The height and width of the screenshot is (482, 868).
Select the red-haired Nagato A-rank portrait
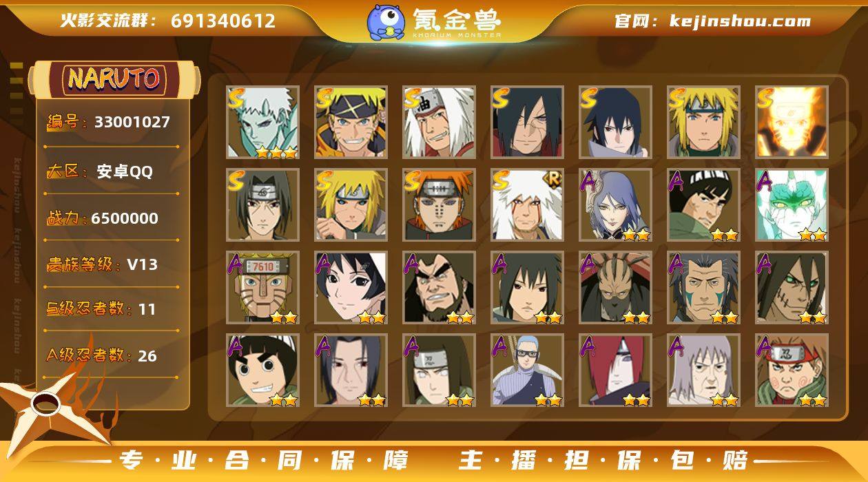click(x=615, y=370)
